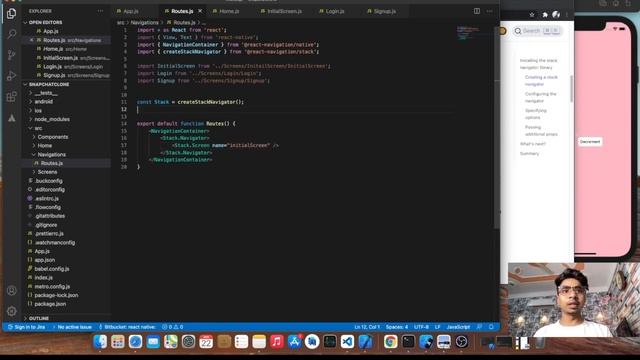The width and height of the screenshot is (640, 360).
Task: Close the Routes.js editor tab
Action: pyautogui.click(x=200, y=11)
